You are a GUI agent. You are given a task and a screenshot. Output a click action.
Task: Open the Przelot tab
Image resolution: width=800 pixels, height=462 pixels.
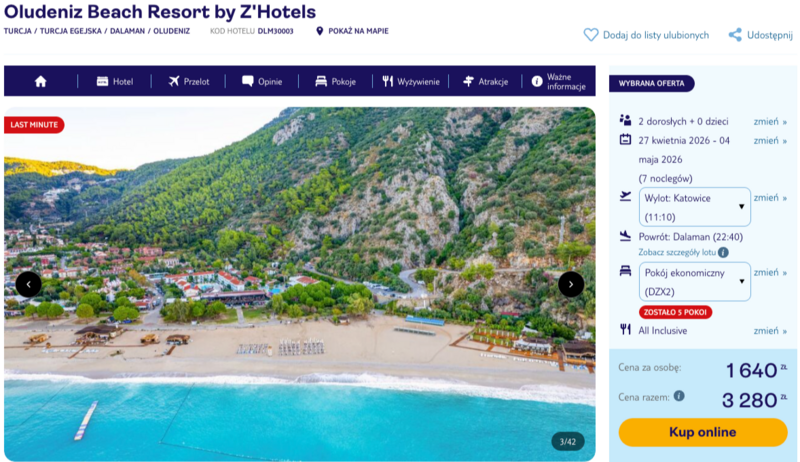(188, 81)
